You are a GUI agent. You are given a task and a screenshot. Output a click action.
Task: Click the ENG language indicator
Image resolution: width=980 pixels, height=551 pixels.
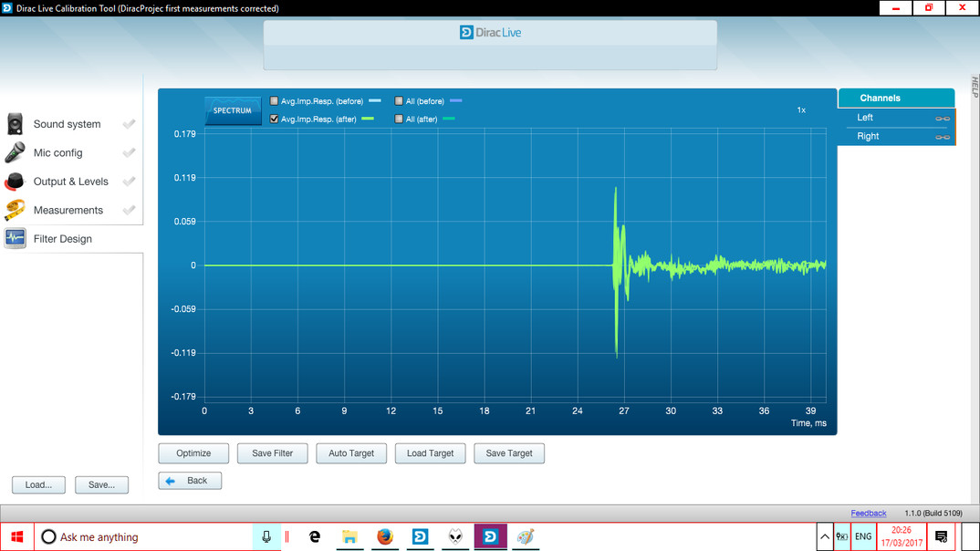(863, 536)
